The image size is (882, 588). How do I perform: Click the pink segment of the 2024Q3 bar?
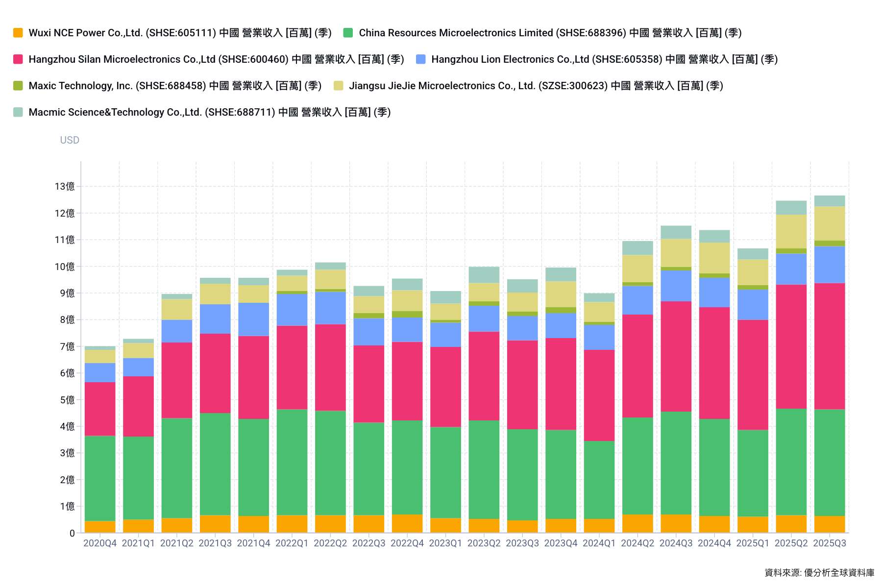point(676,356)
